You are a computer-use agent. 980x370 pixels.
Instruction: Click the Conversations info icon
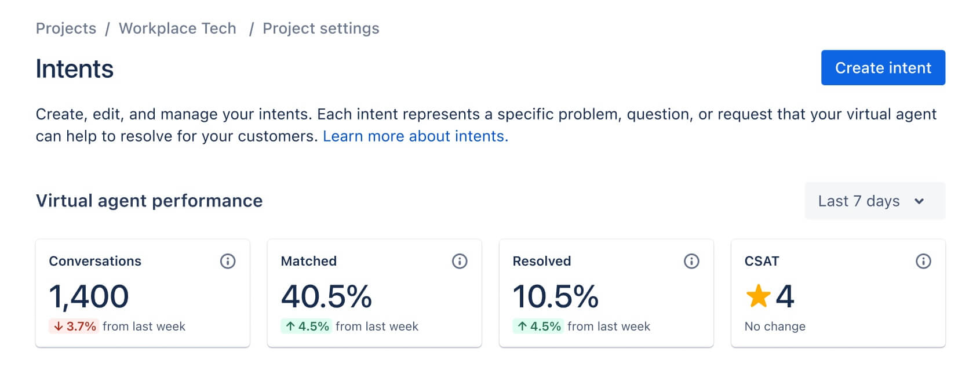pyautogui.click(x=228, y=261)
